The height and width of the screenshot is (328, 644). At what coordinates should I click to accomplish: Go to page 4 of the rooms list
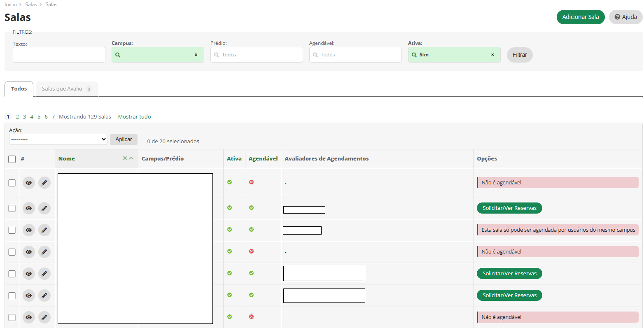[x=32, y=116]
